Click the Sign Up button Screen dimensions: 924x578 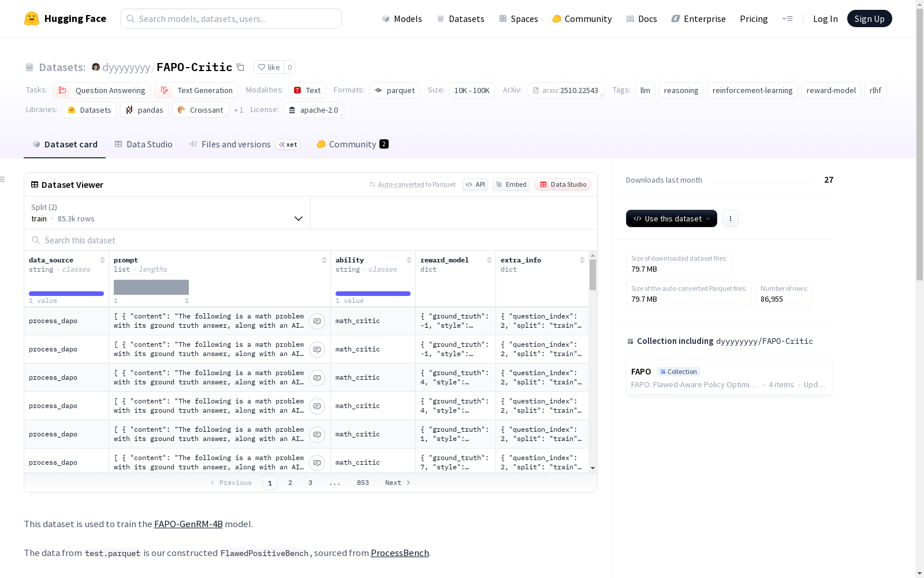(x=869, y=18)
